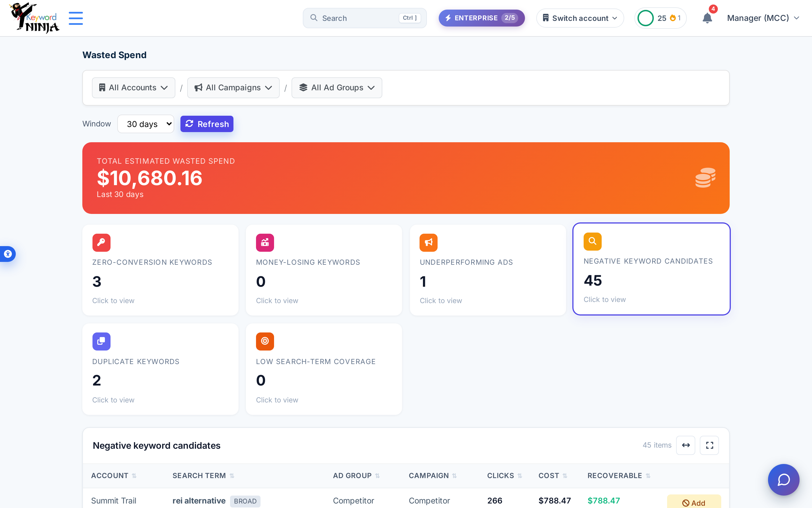
Task: Change the 30 days window selector
Action: pyautogui.click(x=145, y=124)
